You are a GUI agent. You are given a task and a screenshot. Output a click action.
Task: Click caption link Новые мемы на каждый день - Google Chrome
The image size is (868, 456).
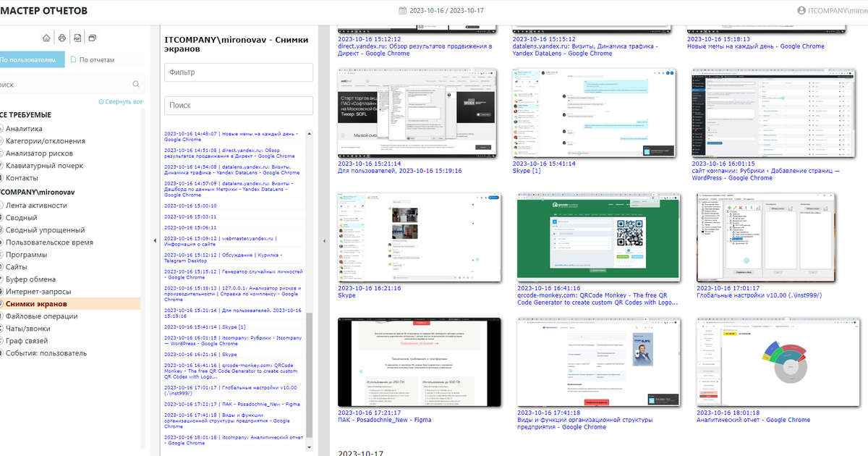click(755, 46)
